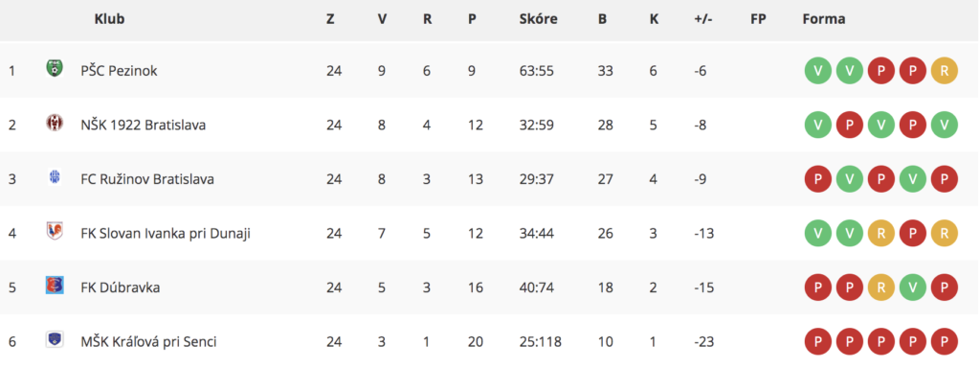This screenshot has width=980, height=368.
Task: Select FK Dúbravka's green V form badge
Action: coord(912,287)
